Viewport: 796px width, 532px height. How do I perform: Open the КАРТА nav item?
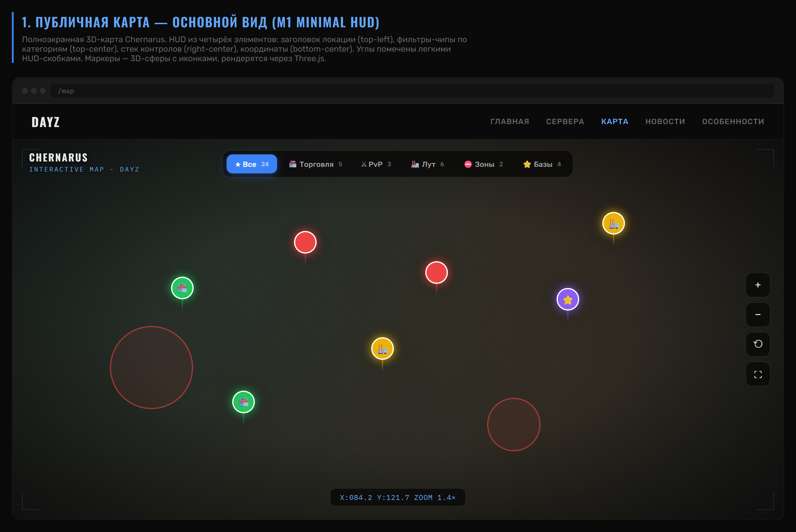click(614, 122)
